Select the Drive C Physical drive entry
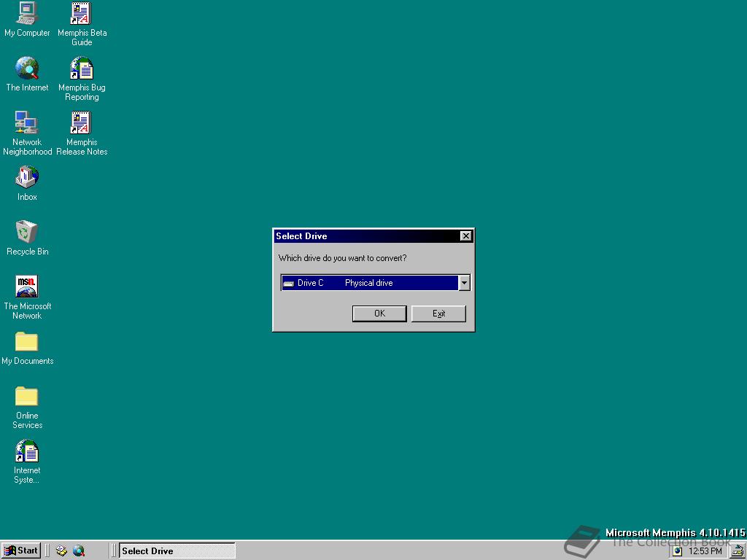 [370, 283]
